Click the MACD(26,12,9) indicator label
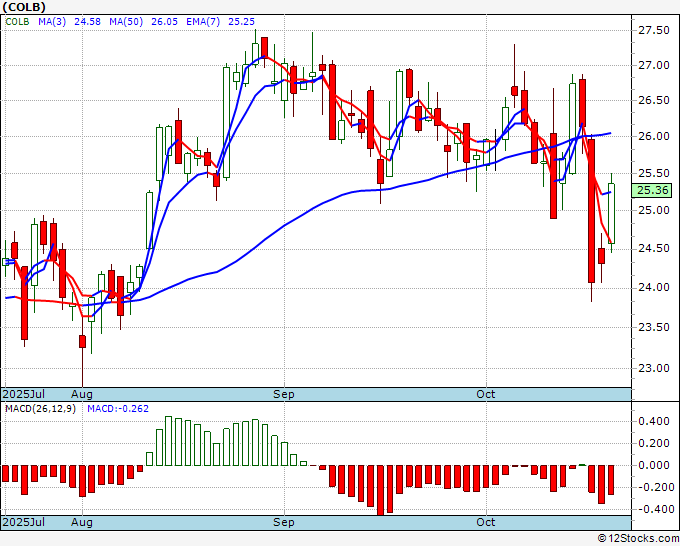 [x=40, y=409]
